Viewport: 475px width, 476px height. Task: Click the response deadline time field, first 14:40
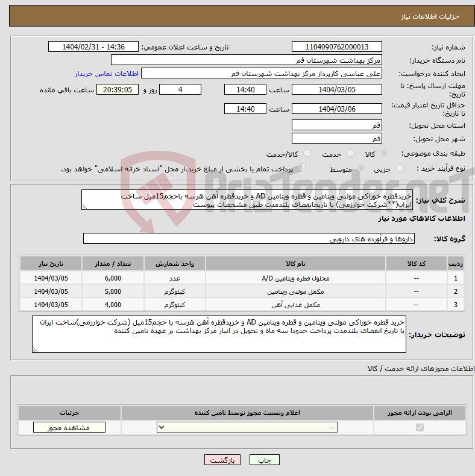(245, 89)
